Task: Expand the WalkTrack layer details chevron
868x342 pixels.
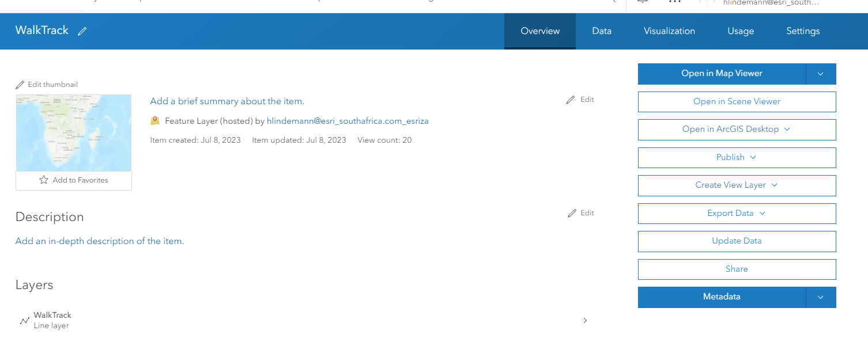Action: click(x=585, y=320)
